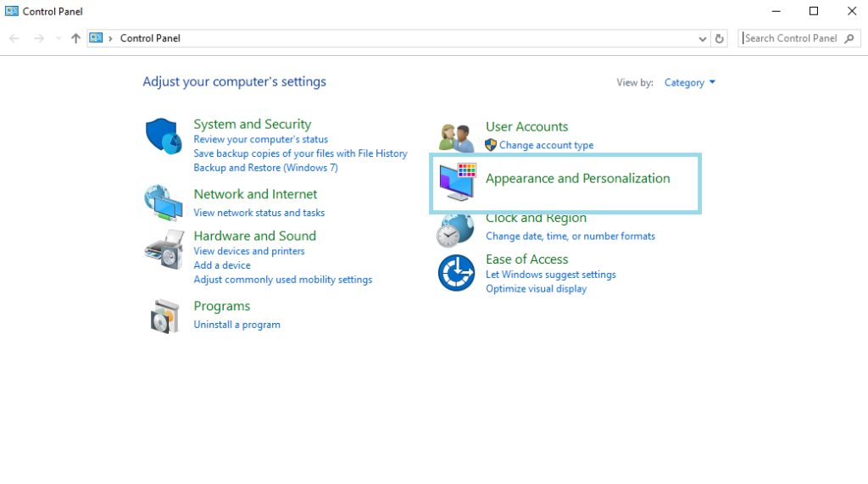Click the User Accounts people icon

456,136
